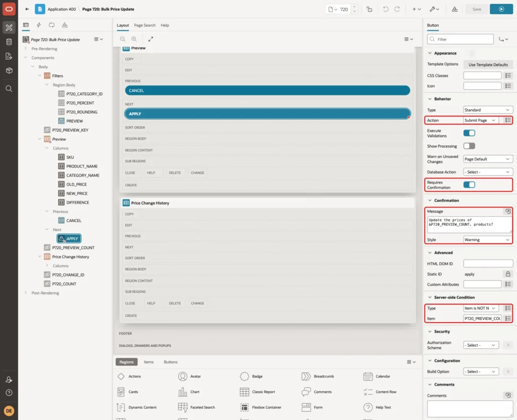Viewport: 517px width, 420px height.
Task: Open Warn on Unsaved Changes dropdown
Action: point(488,159)
